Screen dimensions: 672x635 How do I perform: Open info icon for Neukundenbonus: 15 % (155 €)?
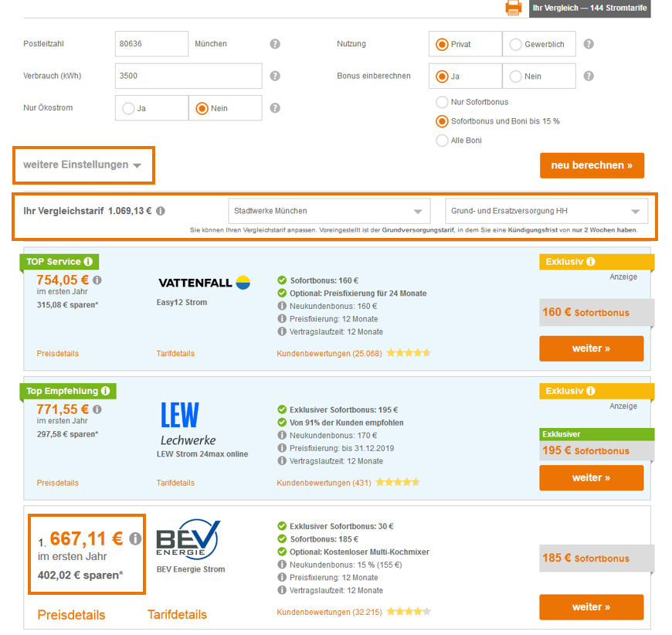click(282, 565)
